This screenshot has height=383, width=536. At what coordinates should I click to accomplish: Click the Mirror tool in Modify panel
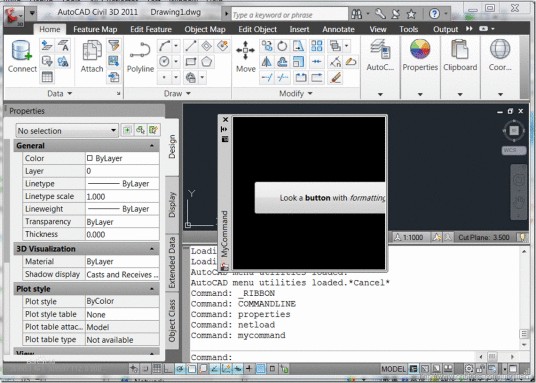[x=267, y=62]
